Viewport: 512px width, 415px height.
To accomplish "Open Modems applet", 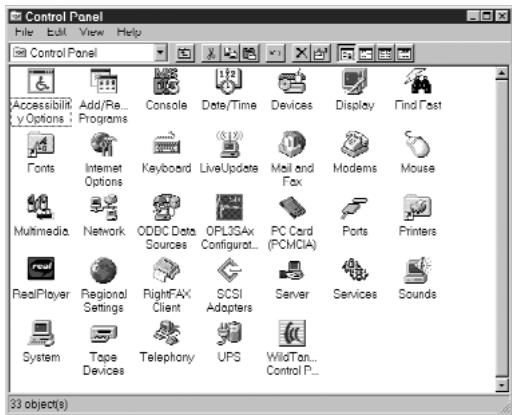I will click(x=355, y=144).
